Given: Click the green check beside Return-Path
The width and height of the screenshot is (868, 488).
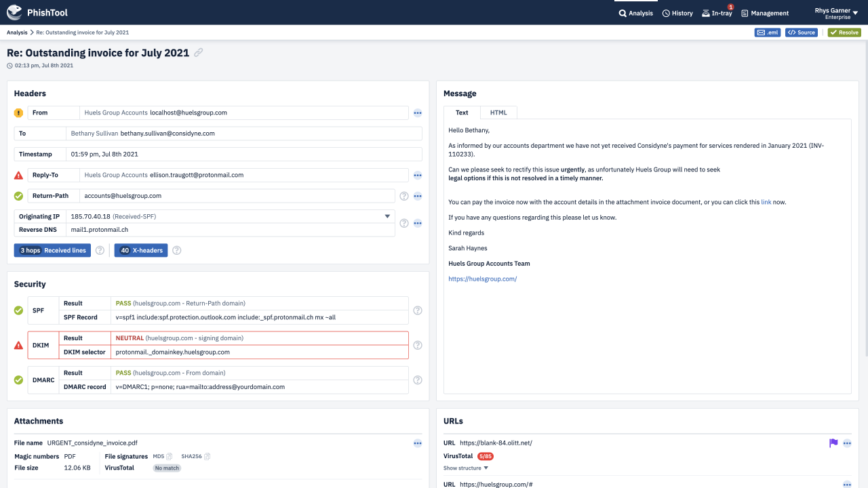Looking at the screenshot, I should click(x=18, y=196).
